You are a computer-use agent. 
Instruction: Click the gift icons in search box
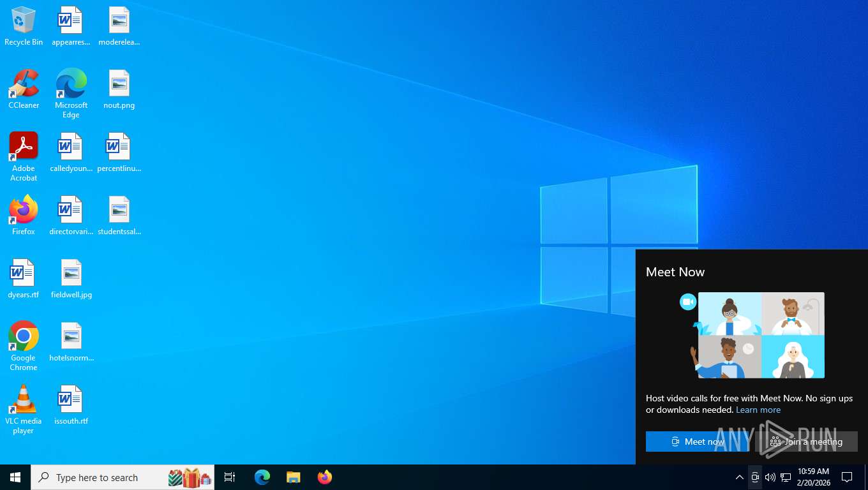pos(190,477)
